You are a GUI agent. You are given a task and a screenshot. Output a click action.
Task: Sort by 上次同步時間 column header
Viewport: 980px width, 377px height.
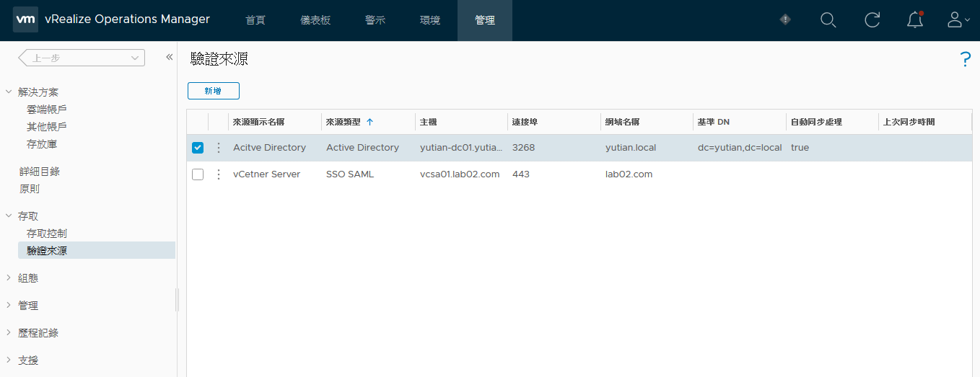pyautogui.click(x=909, y=122)
